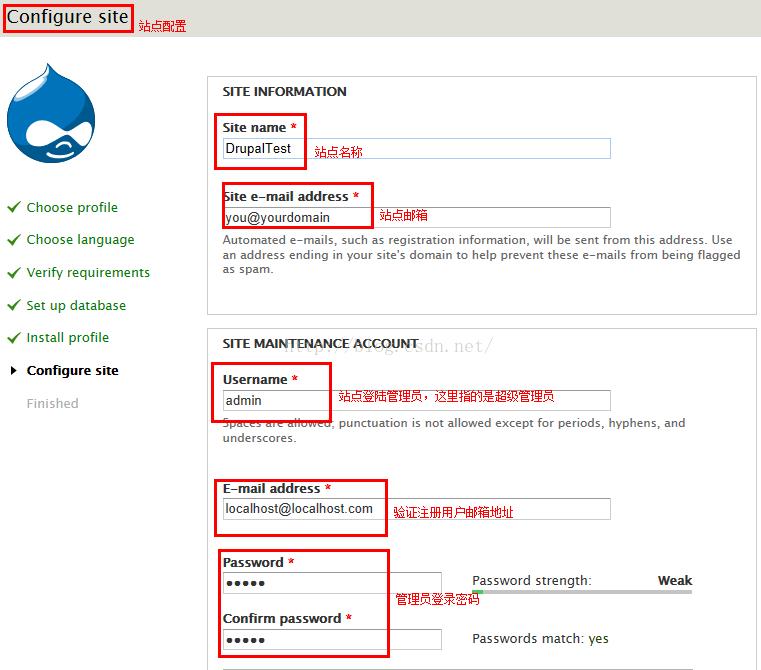Focus the Site name text field

point(415,148)
